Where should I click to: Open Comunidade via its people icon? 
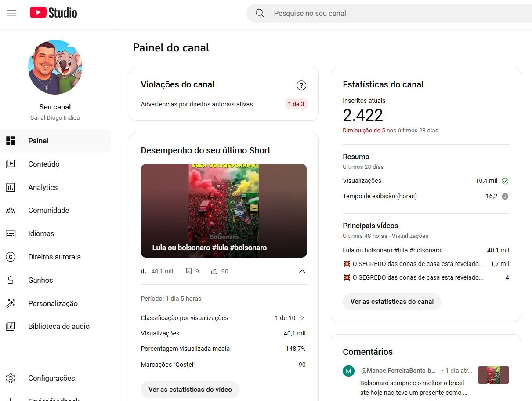tap(11, 210)
